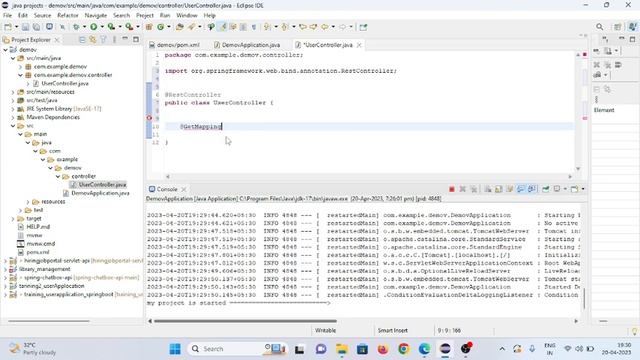Click Remove All Terminated Launches icon
Viewport: 640px width, 360px height.
(473, 189)
